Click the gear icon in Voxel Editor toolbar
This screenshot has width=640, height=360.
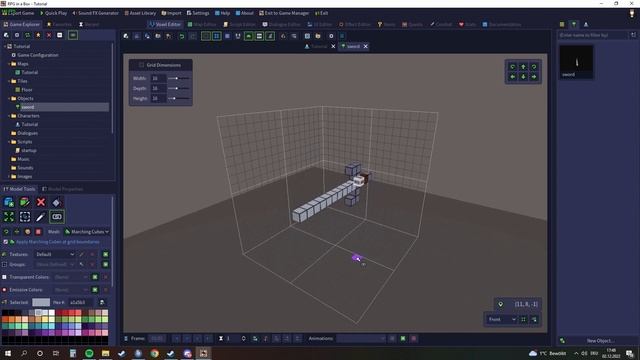coord(331,36)
